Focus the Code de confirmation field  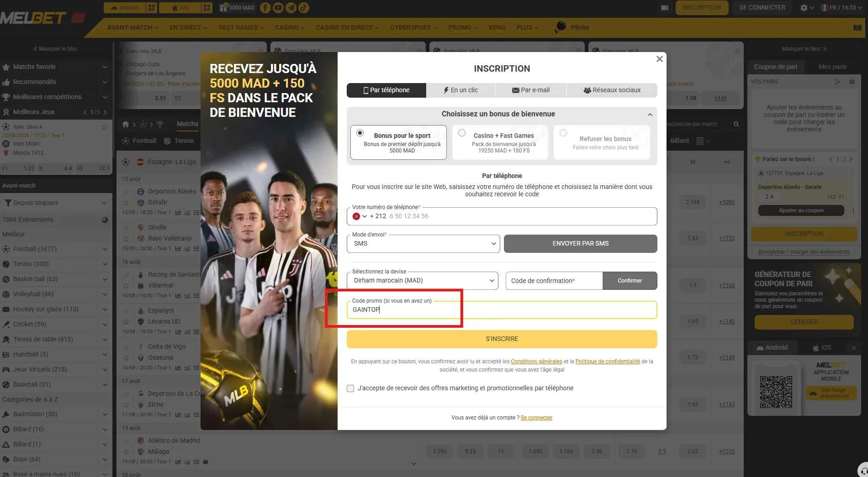[x=554, y=281]
